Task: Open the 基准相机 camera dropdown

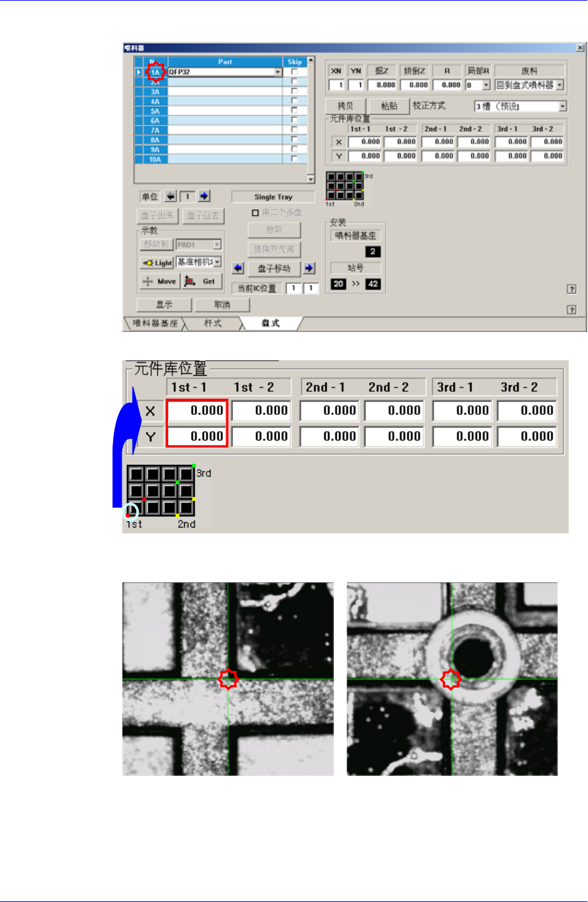Action: (x=217, y=262)
